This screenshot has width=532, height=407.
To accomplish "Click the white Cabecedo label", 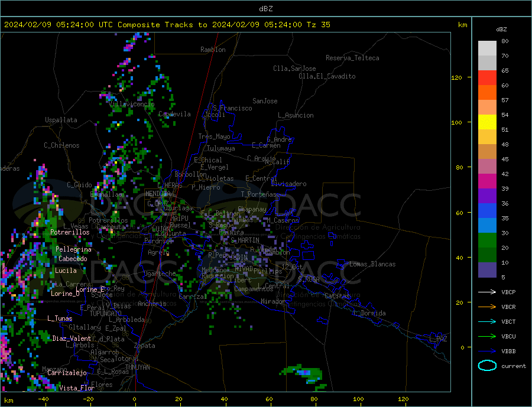I will pyautogui.click(x=73, y=259).
